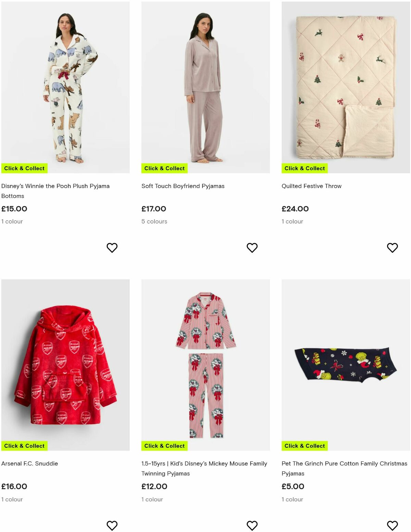Open Pet The Grinch Pure Cotton Pyjamas link
This screenshot has height=532, width=411.
point(343,468)
